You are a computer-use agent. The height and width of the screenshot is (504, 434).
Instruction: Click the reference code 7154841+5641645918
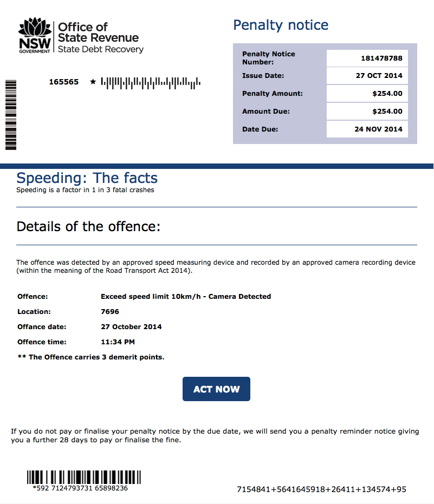(321, 489)
